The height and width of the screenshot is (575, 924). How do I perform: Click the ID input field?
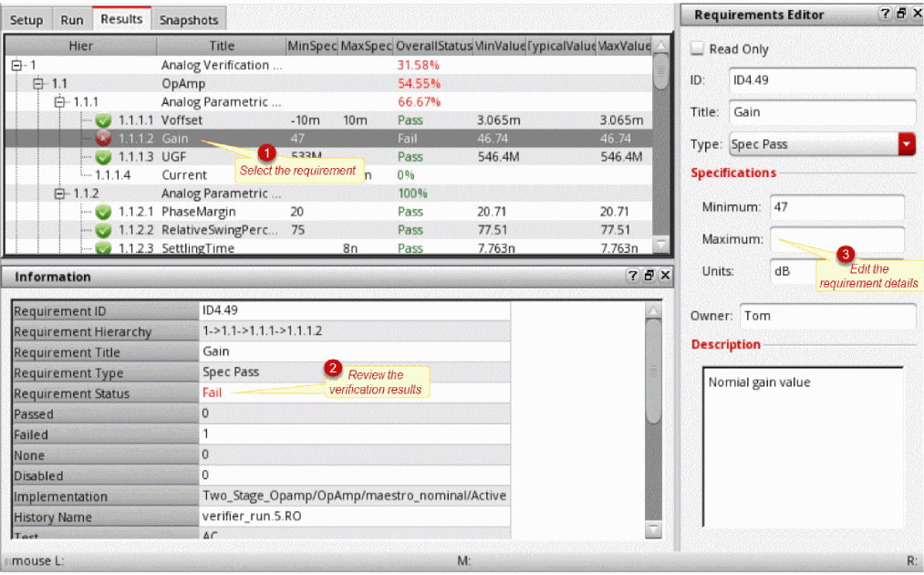click(822, 80)
